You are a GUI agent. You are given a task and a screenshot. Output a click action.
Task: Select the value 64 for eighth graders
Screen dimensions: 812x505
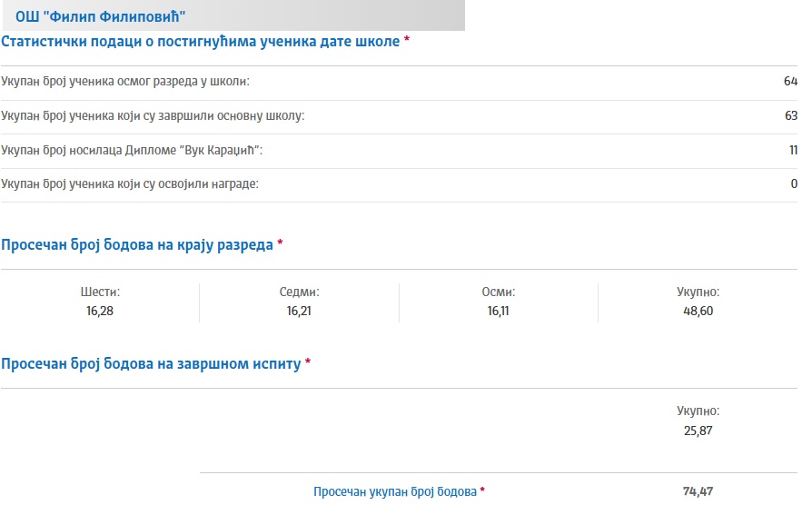(x=790, y=82)
